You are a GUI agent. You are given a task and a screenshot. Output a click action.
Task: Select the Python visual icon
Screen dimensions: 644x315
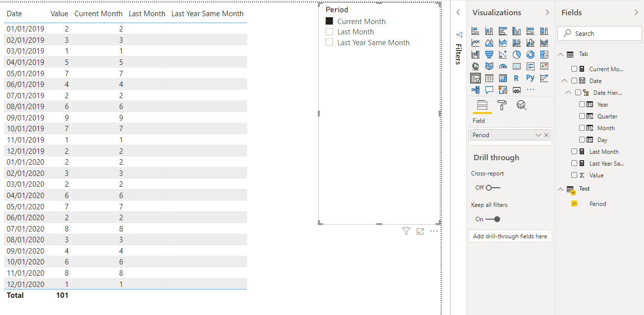pyautogui.click(x=531, y=78)
